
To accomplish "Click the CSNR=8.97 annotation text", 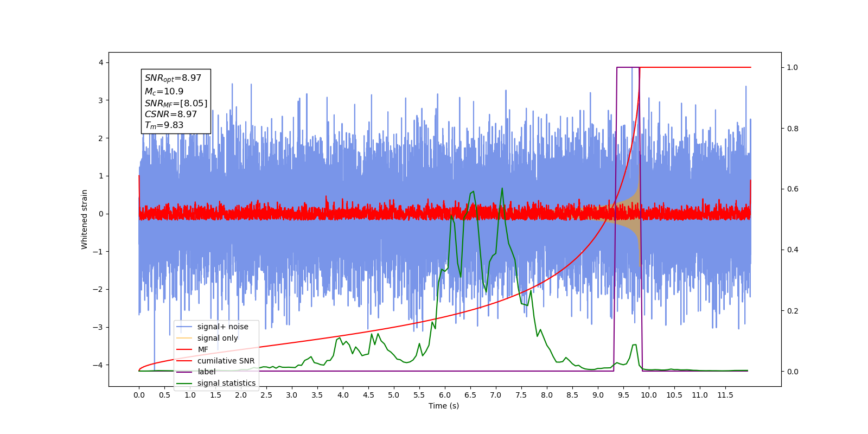I will [x=171, y=114].
